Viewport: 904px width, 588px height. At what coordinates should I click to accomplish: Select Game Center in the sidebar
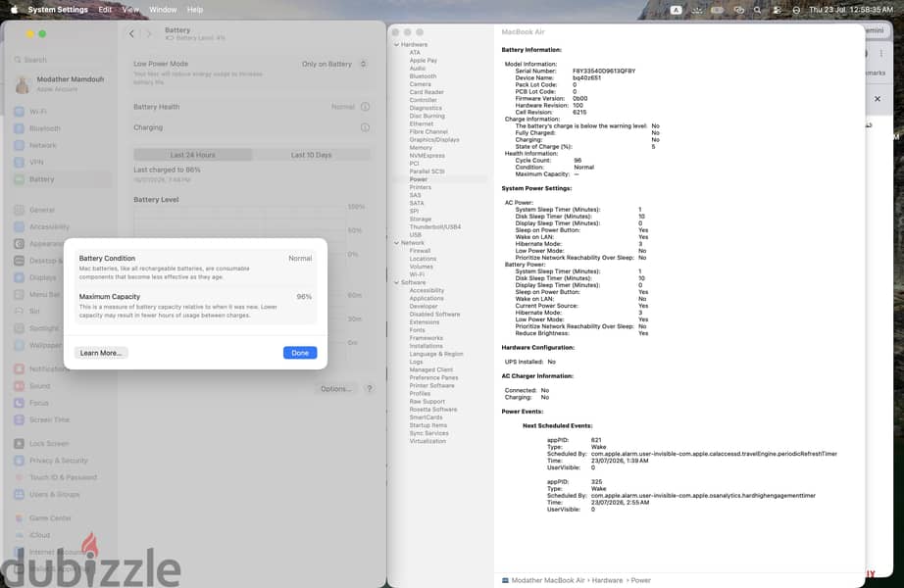tap(61, 517)
